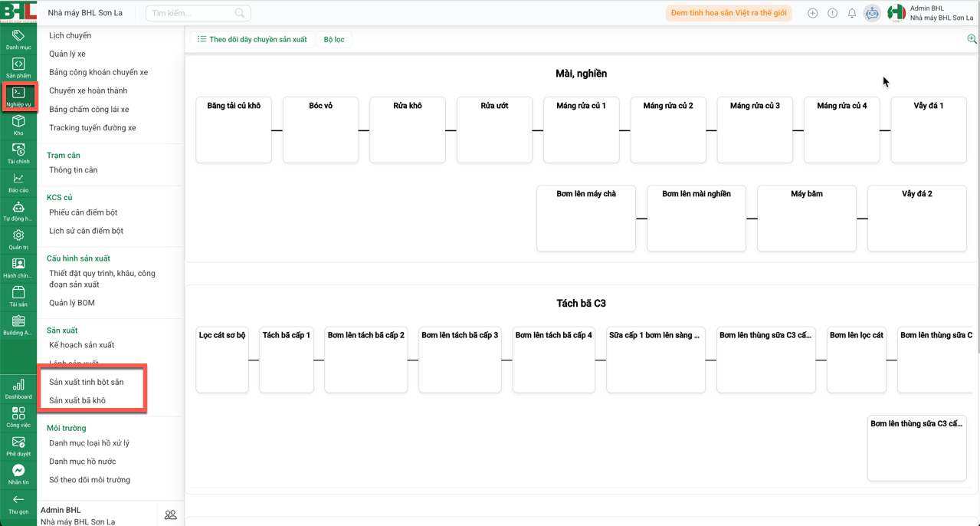Screen dimensions: 980x526
Task: Click the BHL avatar in header
Action: (896, 13)
